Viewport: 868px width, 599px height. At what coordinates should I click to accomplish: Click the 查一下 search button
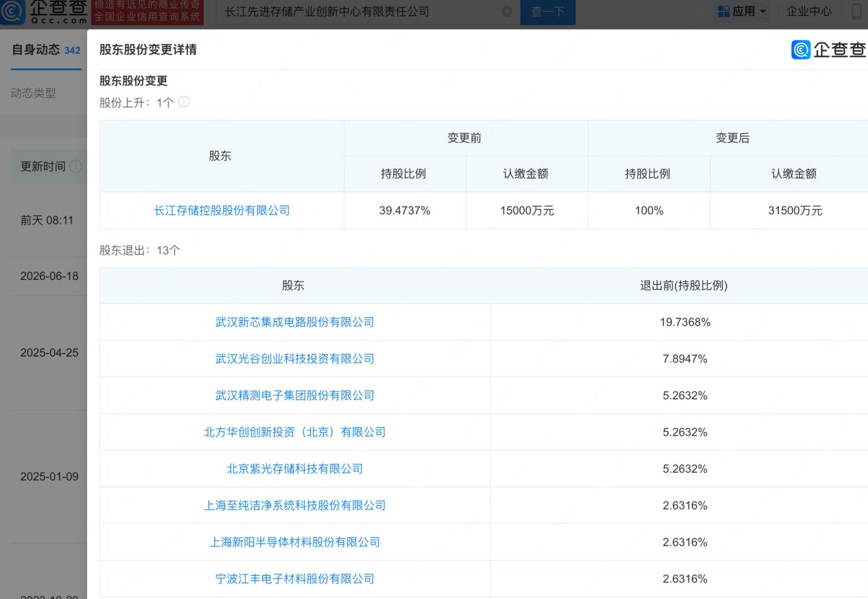(548, 12)
